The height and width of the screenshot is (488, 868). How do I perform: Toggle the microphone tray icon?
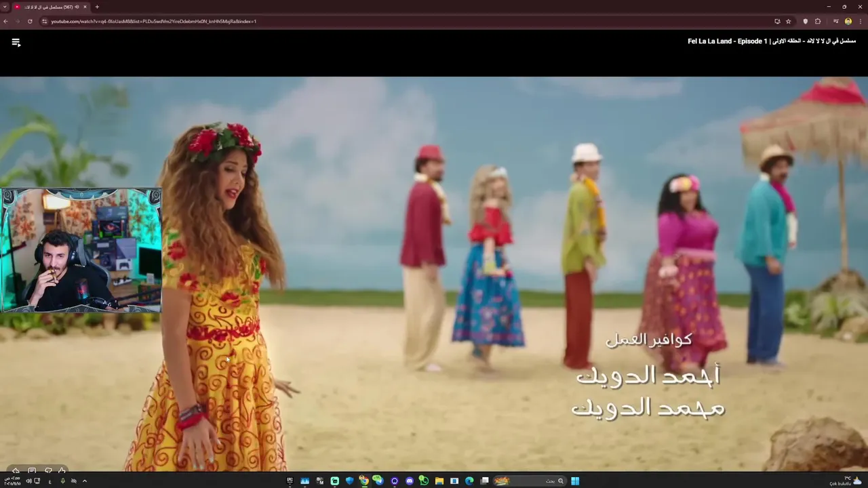point(63,481)
